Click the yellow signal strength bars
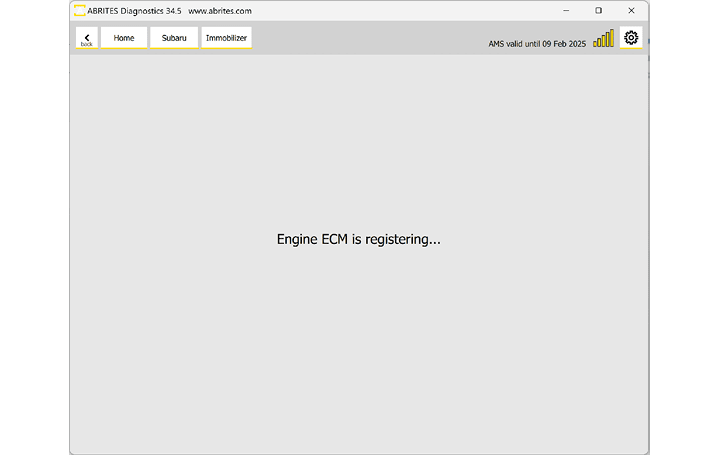Screen dimensions: 719x455 [603, 39]
